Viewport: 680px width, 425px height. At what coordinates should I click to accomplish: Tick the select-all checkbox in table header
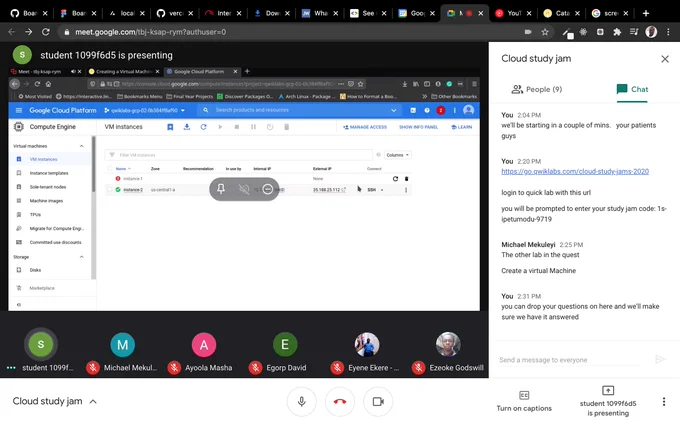[110, 169]
